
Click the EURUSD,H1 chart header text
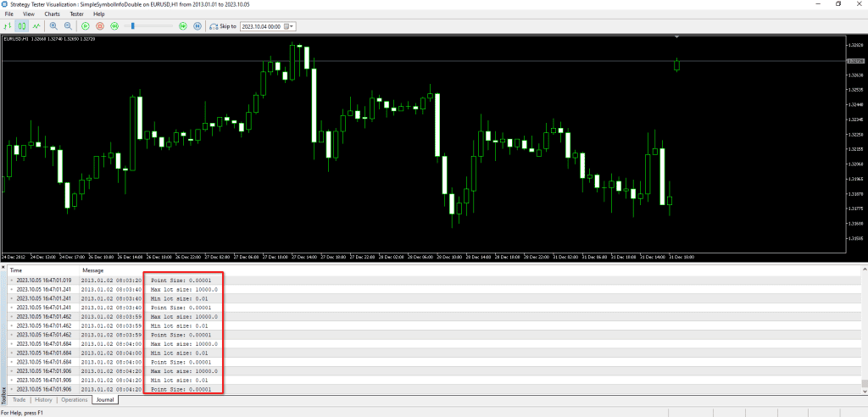(48, 39)
